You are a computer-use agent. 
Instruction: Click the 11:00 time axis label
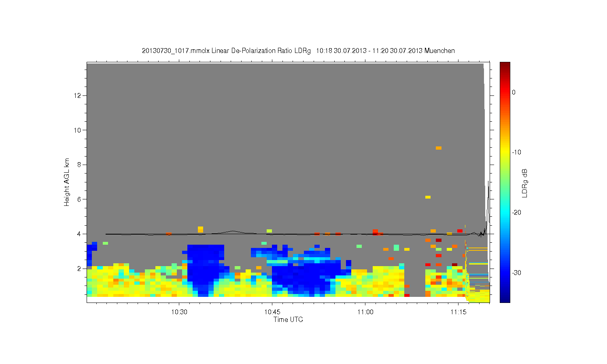point(365,312)
